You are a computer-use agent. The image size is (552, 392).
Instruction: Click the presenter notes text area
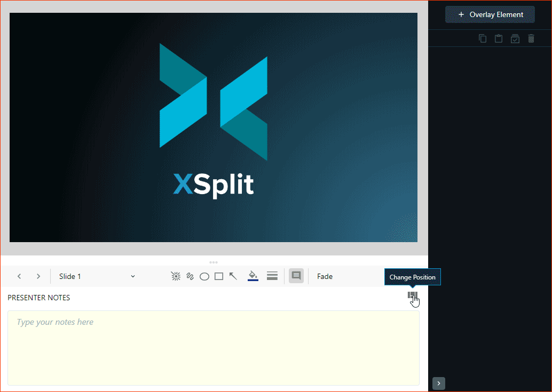tap(214, 348)
